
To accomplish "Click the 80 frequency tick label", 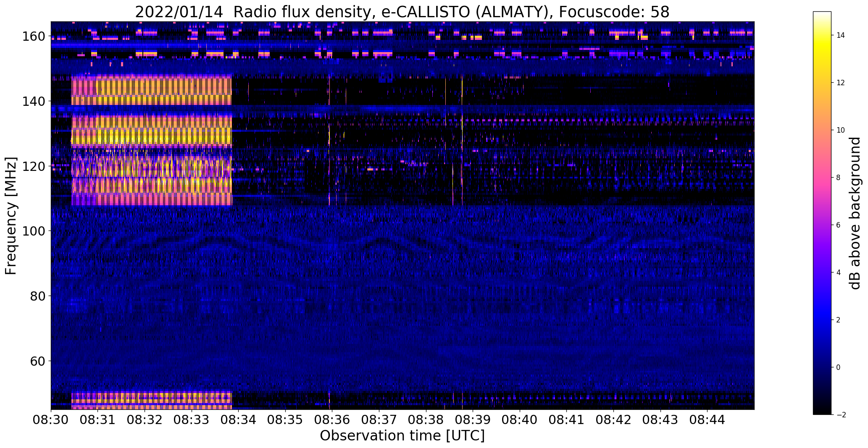I will tap(38, 296).
